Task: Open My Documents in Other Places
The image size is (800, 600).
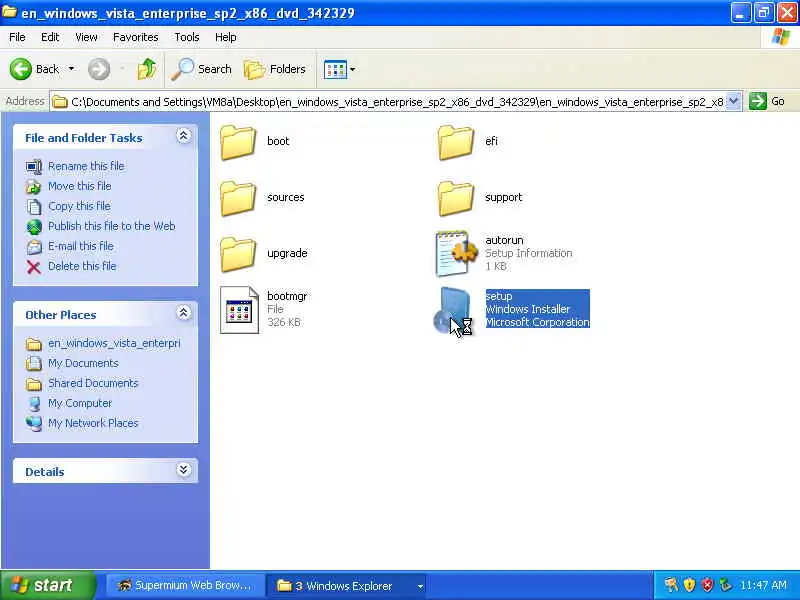Action: point(83,363)
